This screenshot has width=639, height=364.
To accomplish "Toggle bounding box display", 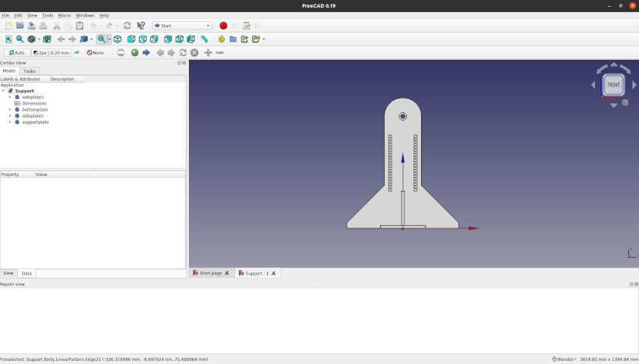I will point(47,39).
